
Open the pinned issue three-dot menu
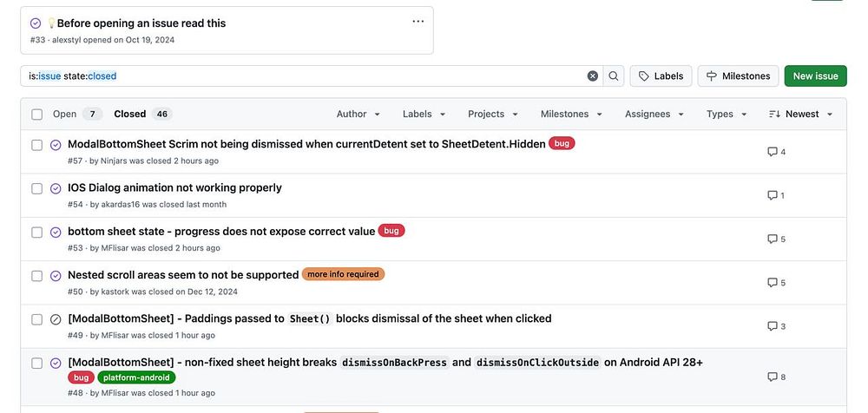click(x=418, y=22)
